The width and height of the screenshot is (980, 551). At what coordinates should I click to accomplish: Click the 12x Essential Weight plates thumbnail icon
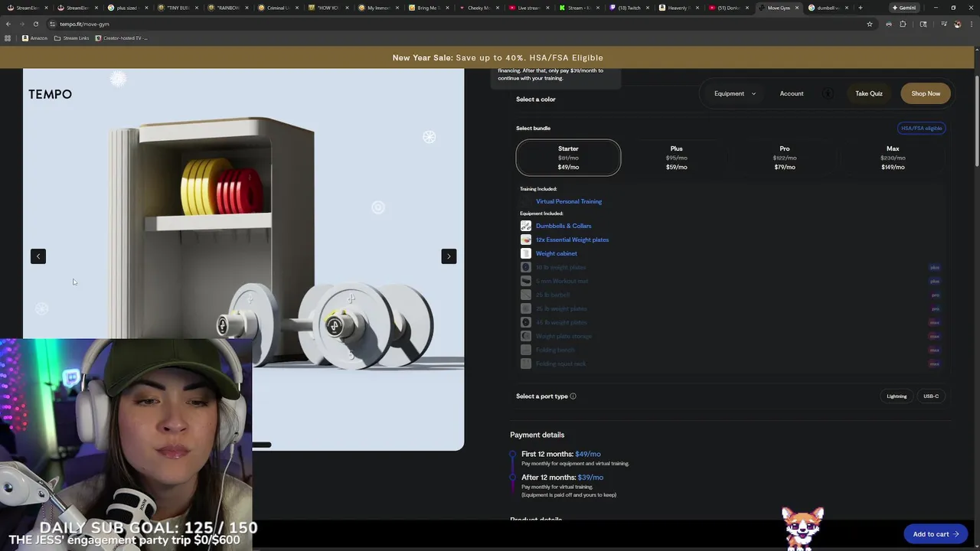(526, 240)
